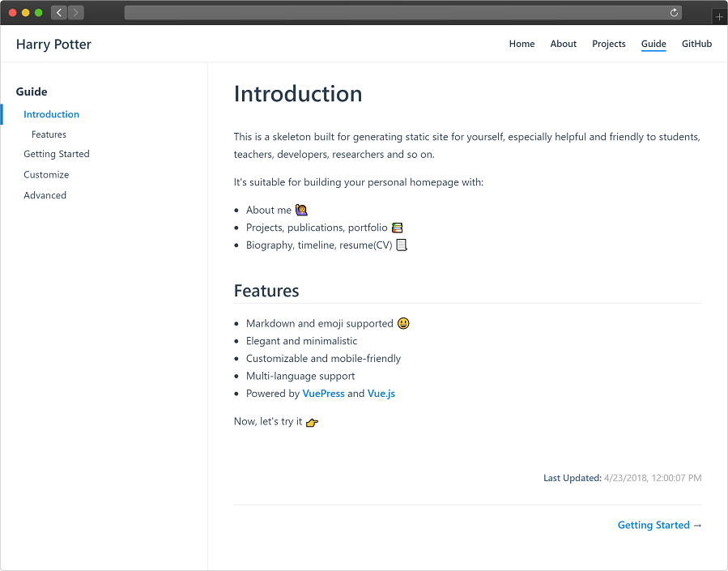Open the Home nav link
Image resolution: width=728 pixels, height=571 pixels.
pyautogui.click(x=522, y=44)
